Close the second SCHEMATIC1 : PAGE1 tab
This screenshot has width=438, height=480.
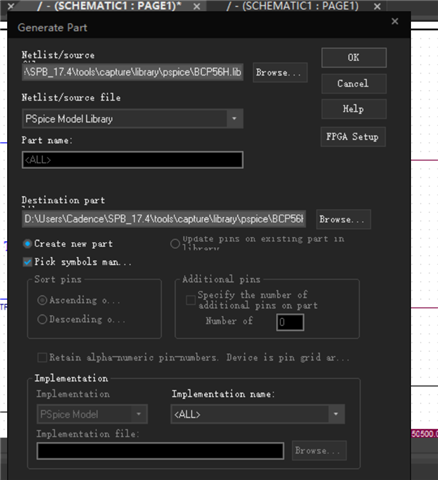[377, 6]
